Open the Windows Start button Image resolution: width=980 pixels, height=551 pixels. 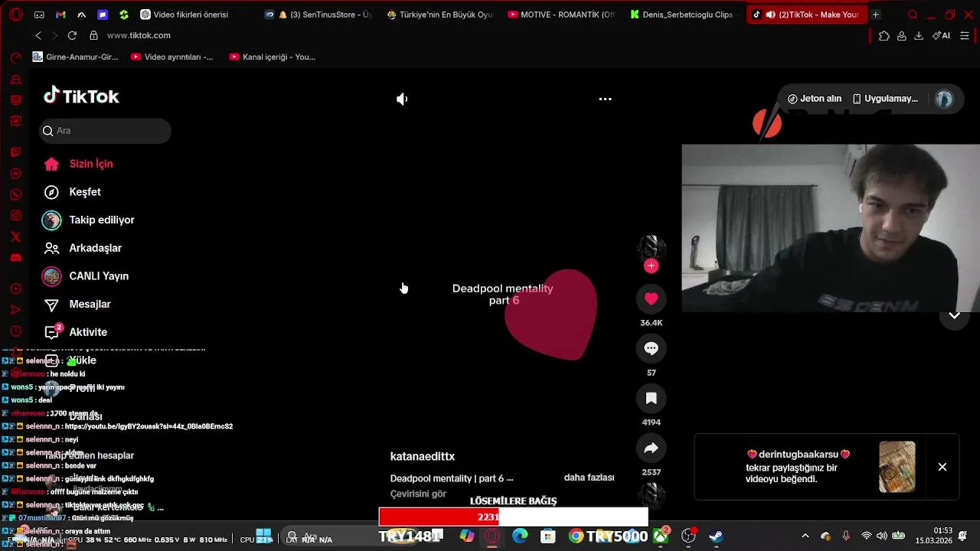tap(263, 536)
